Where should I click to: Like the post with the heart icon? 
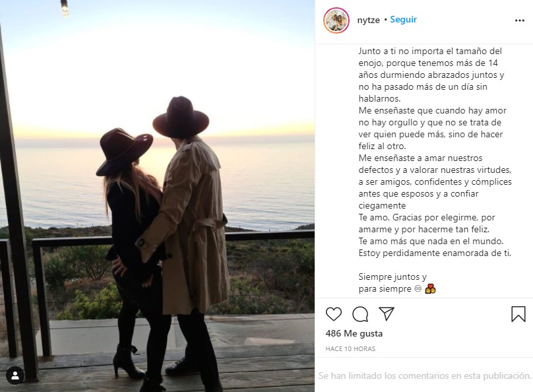tap(334, 314)
